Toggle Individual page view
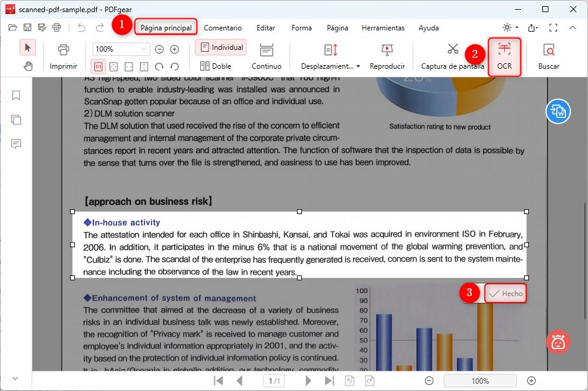The width and height of the screenshot is (588, 391). click(222, 47)
